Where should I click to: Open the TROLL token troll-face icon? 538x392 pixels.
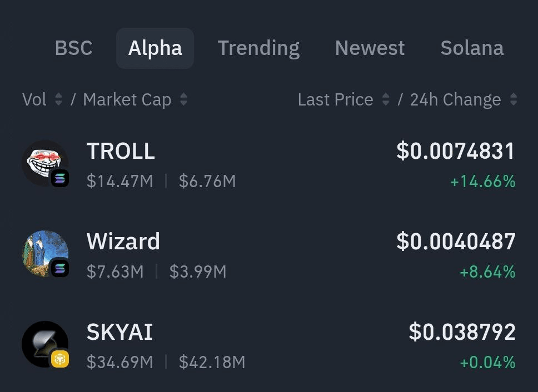pos(43,161)
